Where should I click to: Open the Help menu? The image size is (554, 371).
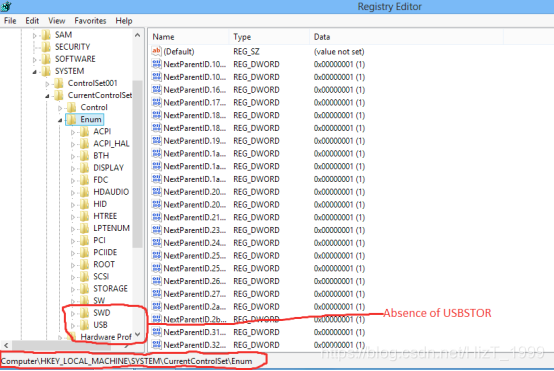coord(124,21)
